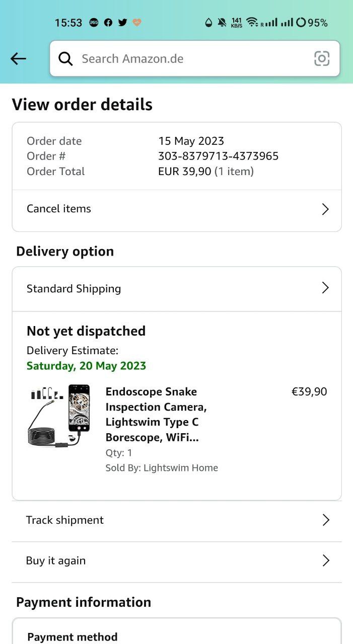
Task: Open the Endoscope Snake Inspection Camera title
Action: (156, 415)
